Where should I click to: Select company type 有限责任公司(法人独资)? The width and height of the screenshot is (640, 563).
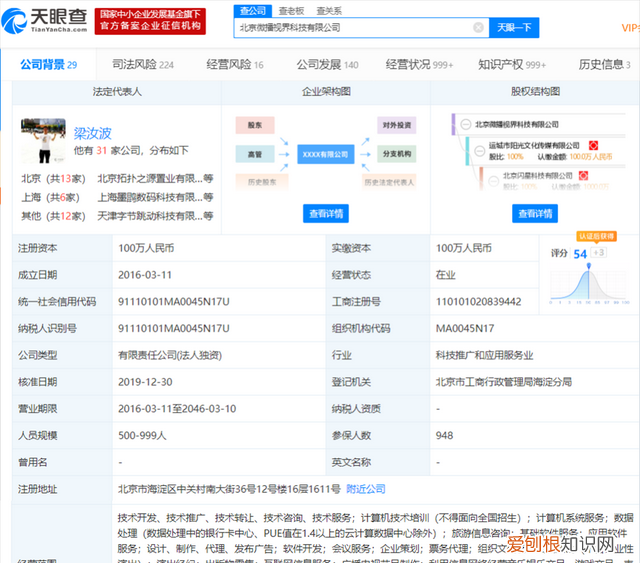click(x=170, y=355)
